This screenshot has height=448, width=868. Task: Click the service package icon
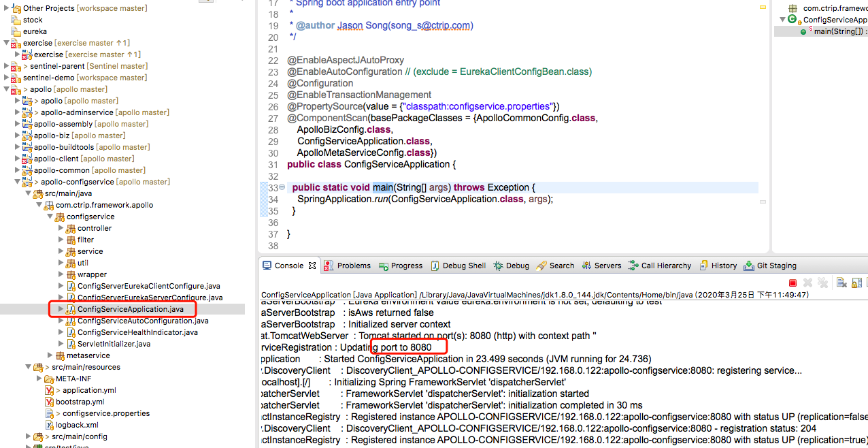71,251
